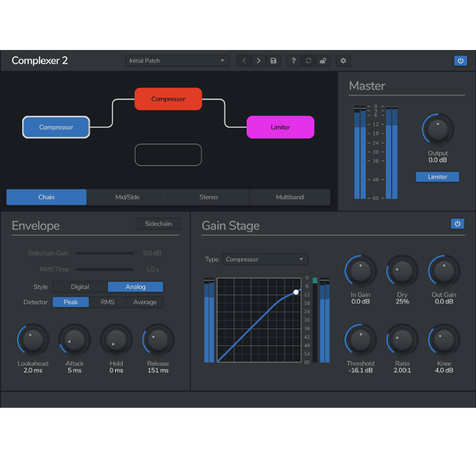
Task: Click Release value 151 ms
Action: click(158, 370)
